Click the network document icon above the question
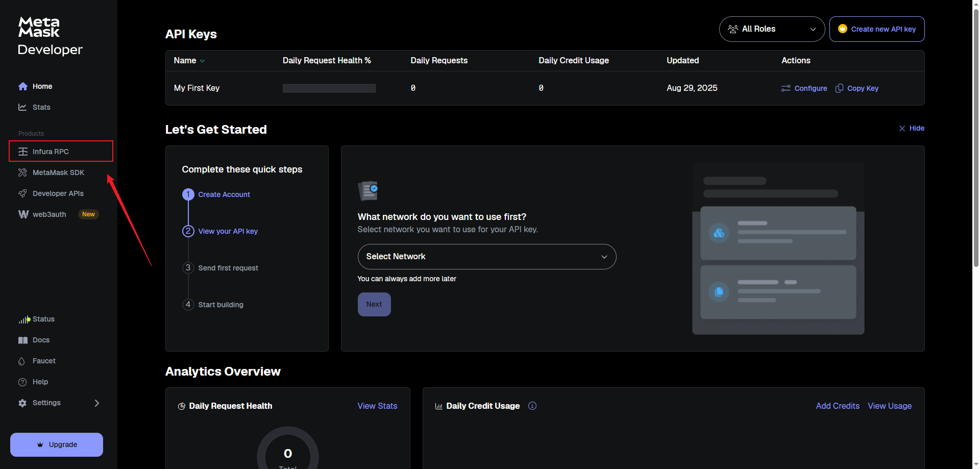This screenshot has height=469, width=980. [368, 191]
